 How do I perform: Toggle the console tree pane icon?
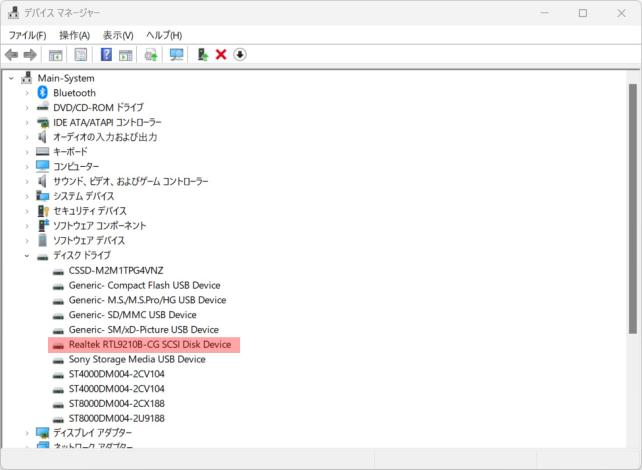point(55,55)
